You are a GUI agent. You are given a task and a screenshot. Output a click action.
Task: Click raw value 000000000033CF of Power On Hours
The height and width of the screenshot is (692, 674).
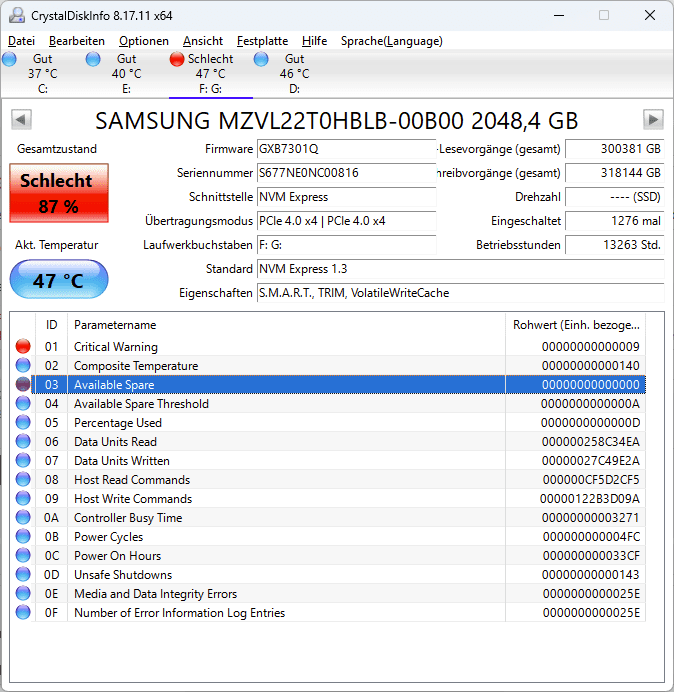591,556
